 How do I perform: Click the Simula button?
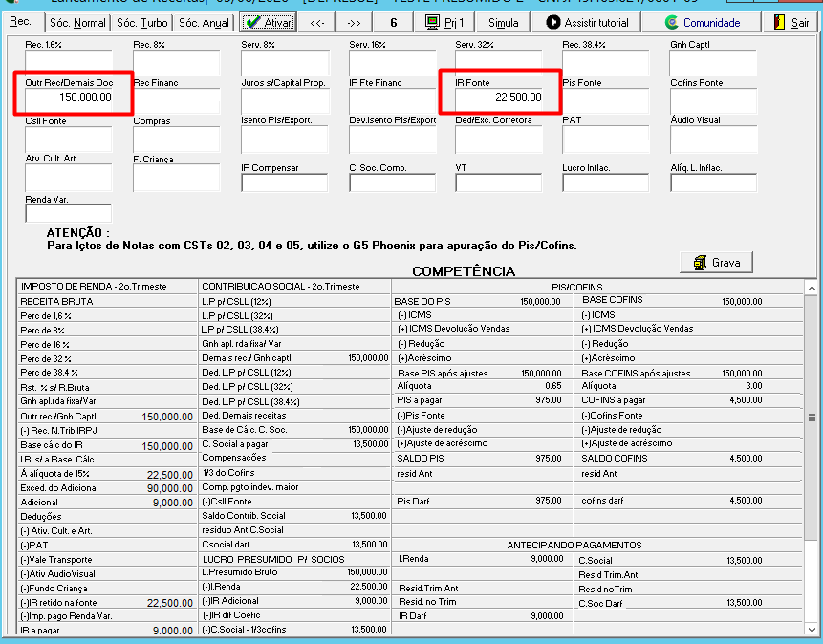click(504, 23)
